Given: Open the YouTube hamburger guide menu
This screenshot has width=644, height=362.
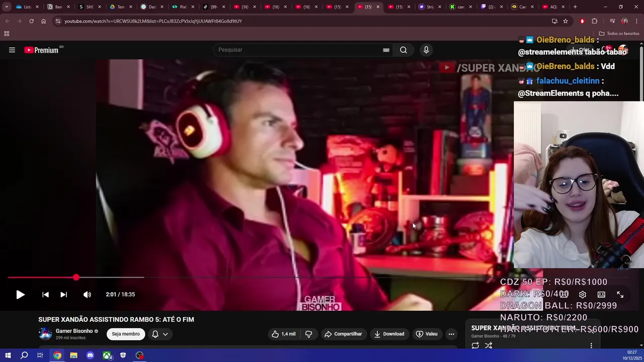Looking at the screenshot, I should point(12,50).
